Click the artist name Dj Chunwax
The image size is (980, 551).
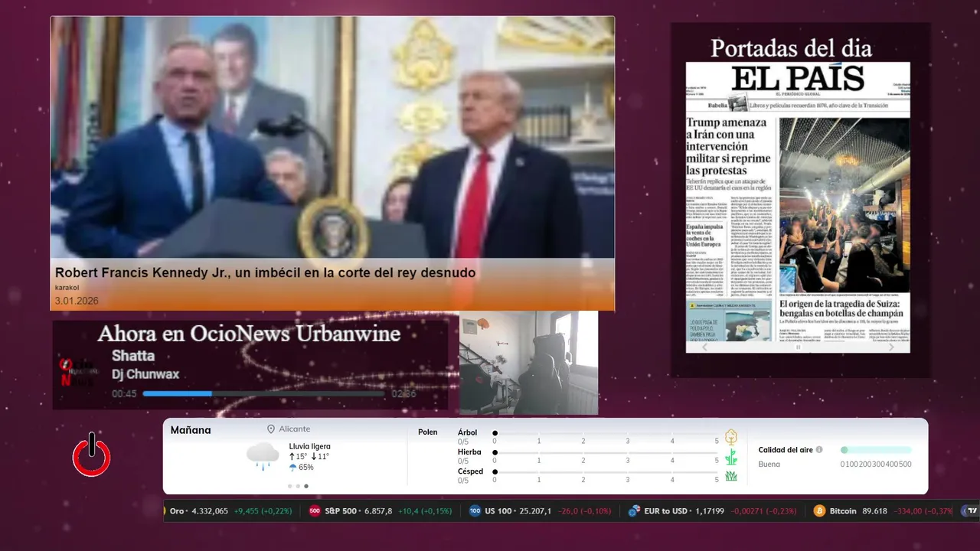pos(145,374)
